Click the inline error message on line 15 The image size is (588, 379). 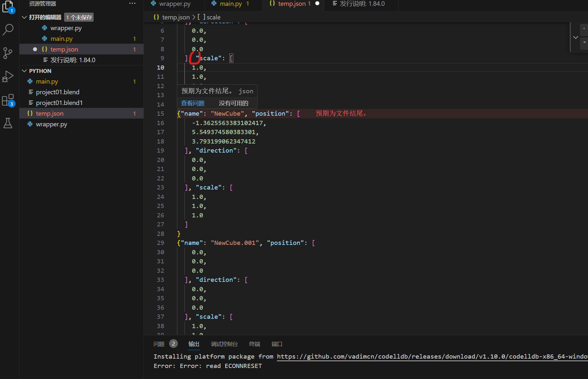tap(341, 113)
